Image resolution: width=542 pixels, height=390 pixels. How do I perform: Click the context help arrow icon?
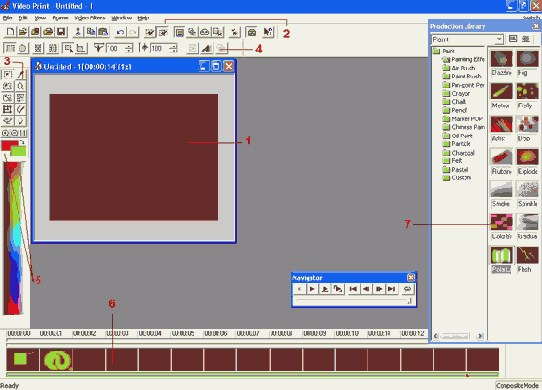(268, 32)
